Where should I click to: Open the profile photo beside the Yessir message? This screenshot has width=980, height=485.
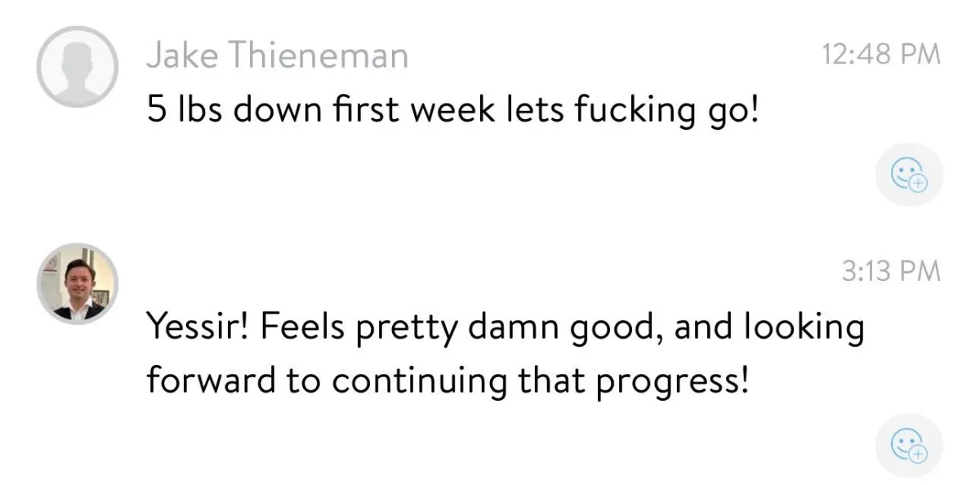(78, 283)
